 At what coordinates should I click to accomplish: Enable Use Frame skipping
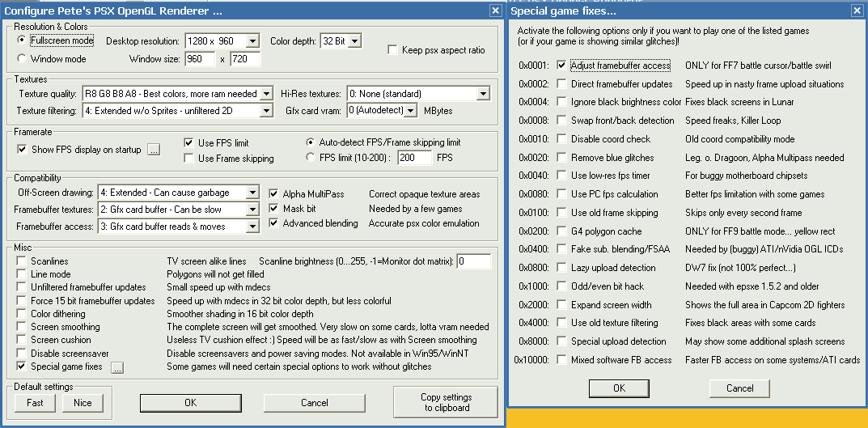[188, 159]
